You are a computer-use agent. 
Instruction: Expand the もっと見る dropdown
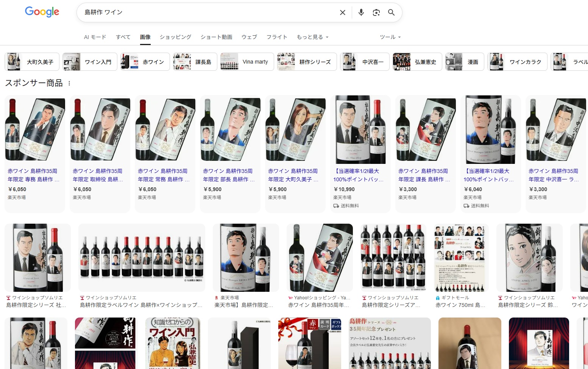coord(312,37)
